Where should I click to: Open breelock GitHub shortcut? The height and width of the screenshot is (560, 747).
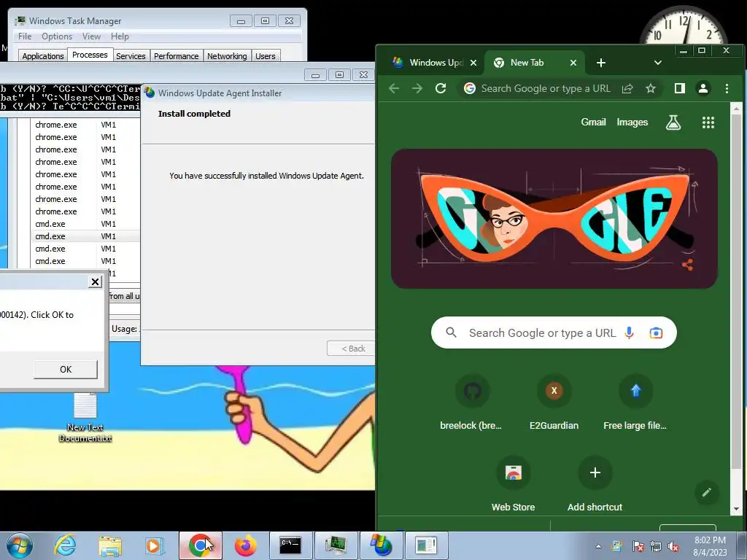pyautogui.click(x=471, y=402)
